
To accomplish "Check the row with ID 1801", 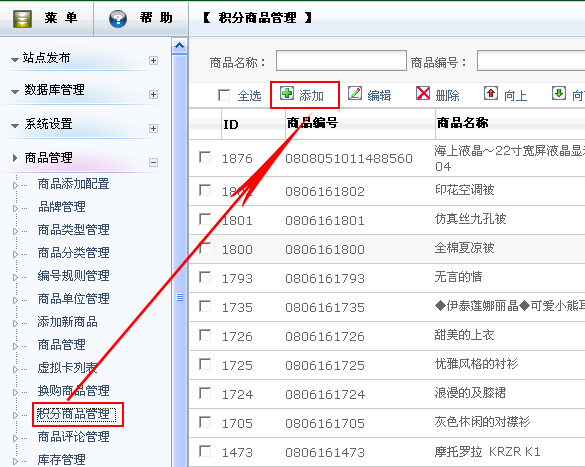I will 205,219.
